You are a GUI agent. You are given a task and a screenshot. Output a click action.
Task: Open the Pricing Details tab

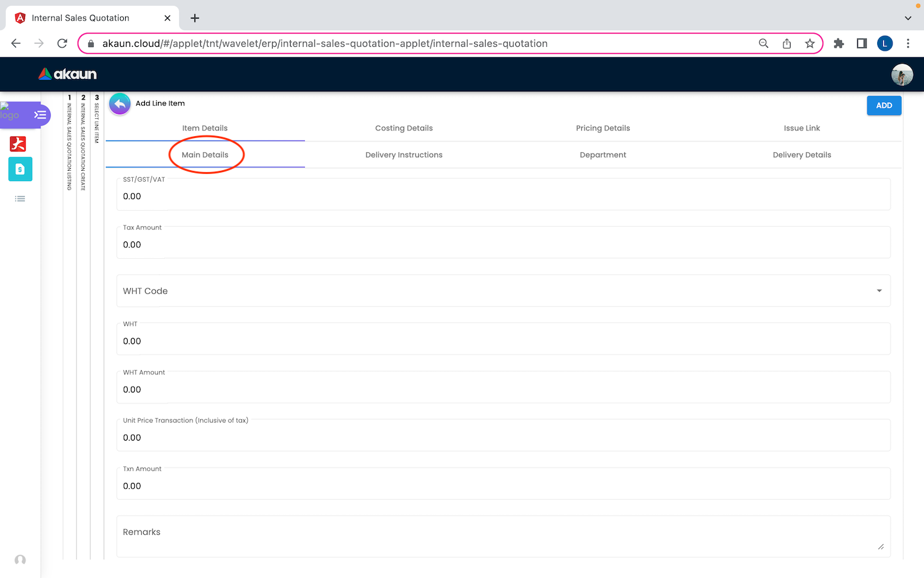[603, 128]
